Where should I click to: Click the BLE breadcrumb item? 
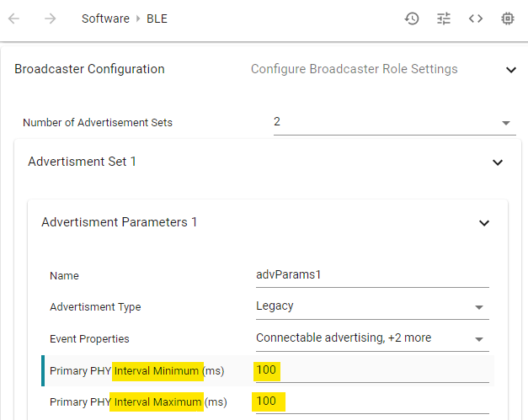(x=157, y=19)
